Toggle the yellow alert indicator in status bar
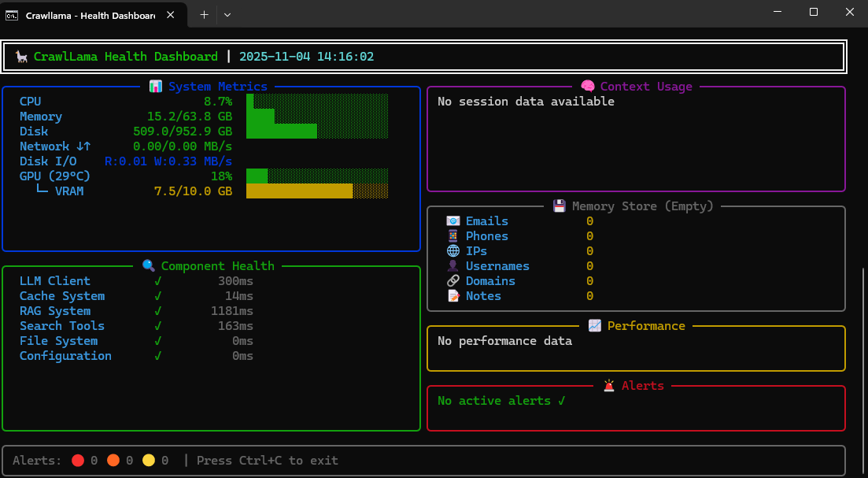The image size is (868, 478). (x=149, y=460)
